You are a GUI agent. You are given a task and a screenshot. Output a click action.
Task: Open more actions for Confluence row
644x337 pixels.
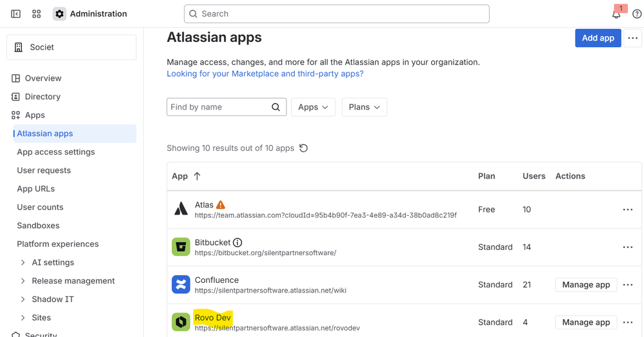(x=628, y=285)
